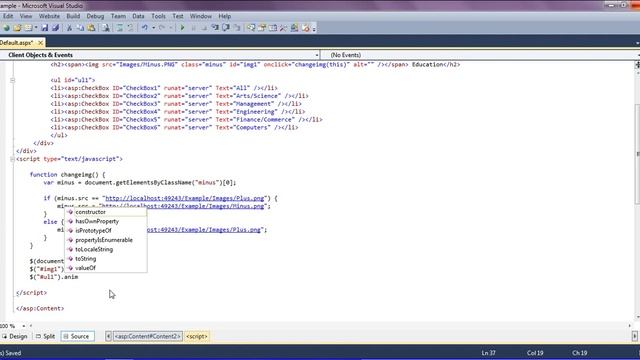This screenshot has width=640, height=360.
Task: Open the Website menu
Action: [x=49, y=16]
